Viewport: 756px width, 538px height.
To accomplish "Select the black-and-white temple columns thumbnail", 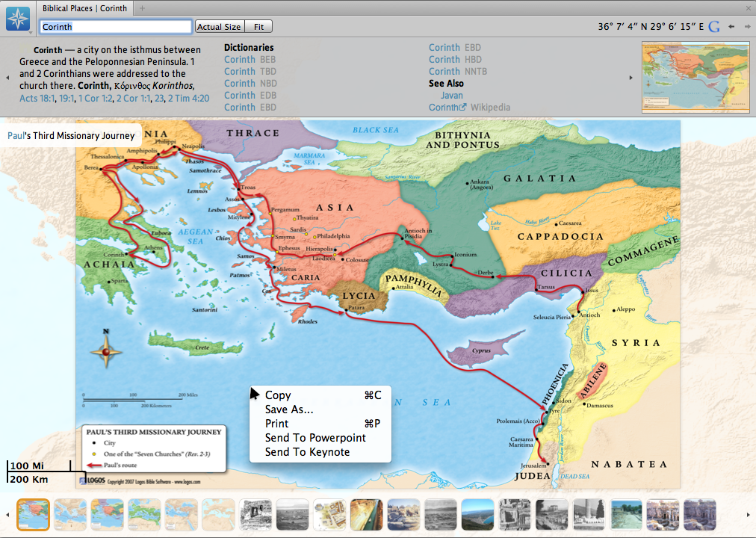I will coord(551,515).
